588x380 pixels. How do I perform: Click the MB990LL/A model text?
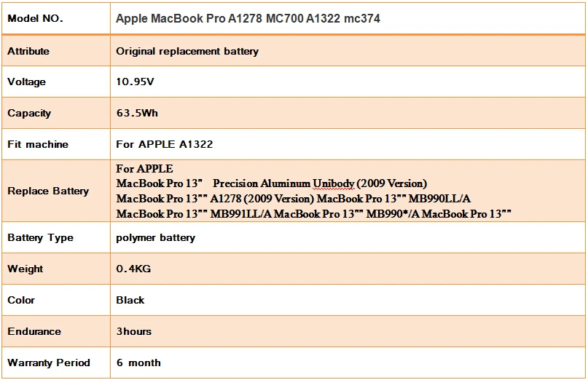pyautogui.click(x=439, y=199)
